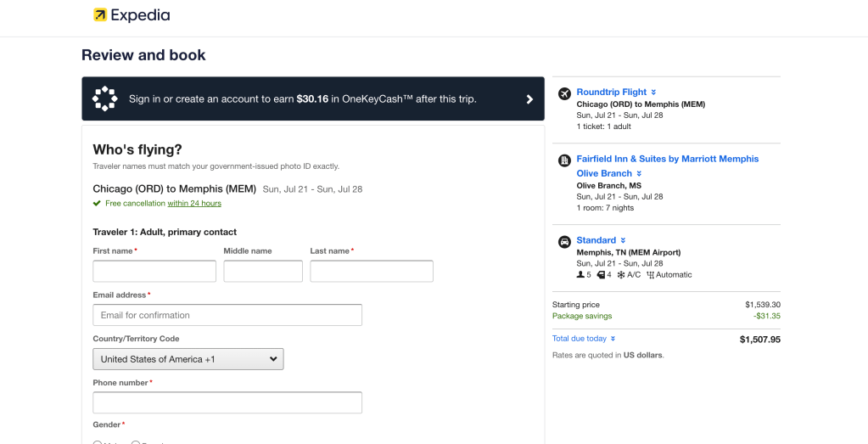
Task: Expand Total due today breakdown
Action: [x=583, y=339]
